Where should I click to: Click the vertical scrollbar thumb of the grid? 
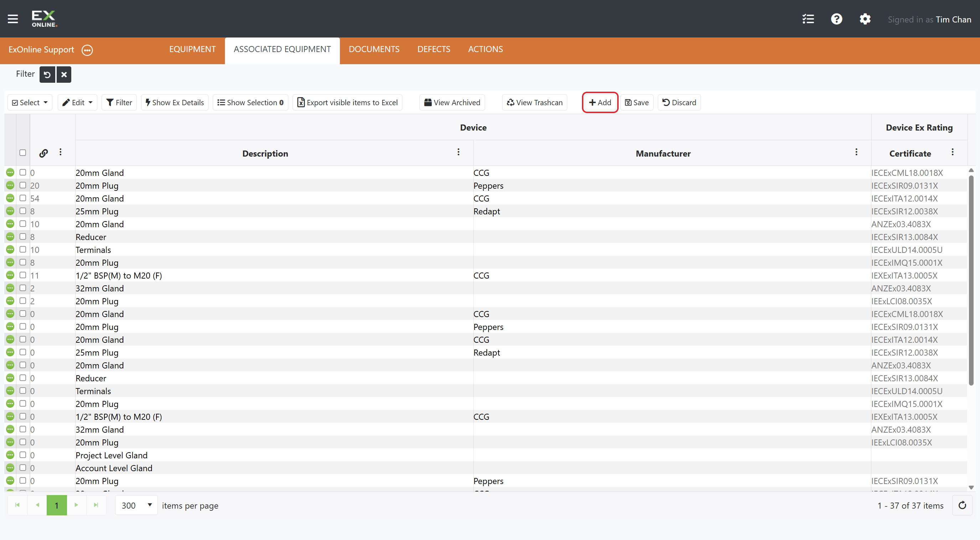pyautogui.click(x=971, y=280)
